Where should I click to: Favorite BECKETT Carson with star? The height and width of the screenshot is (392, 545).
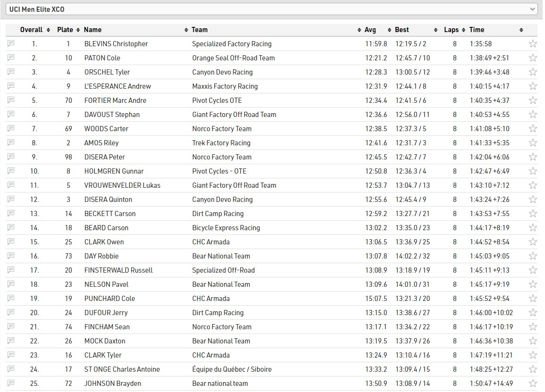[532, 214]
